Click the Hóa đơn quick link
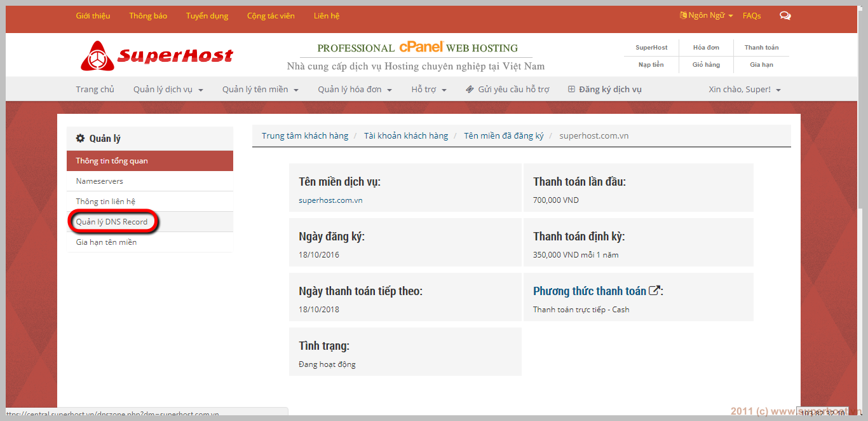Screen dimensions: 868x421 [x=706, y=48]
